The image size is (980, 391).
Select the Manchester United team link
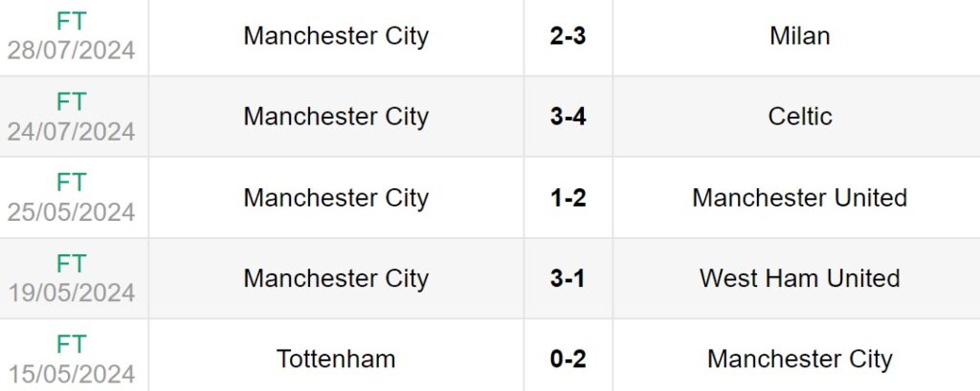(x=799, y=198)
